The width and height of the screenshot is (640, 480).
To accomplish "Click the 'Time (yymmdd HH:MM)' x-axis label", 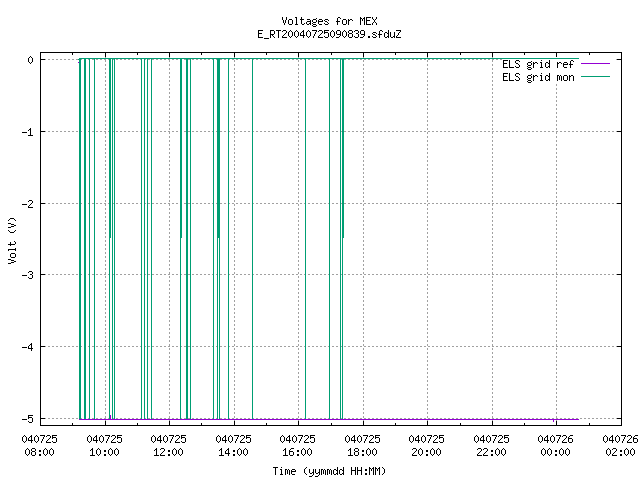I will point(329,471).
